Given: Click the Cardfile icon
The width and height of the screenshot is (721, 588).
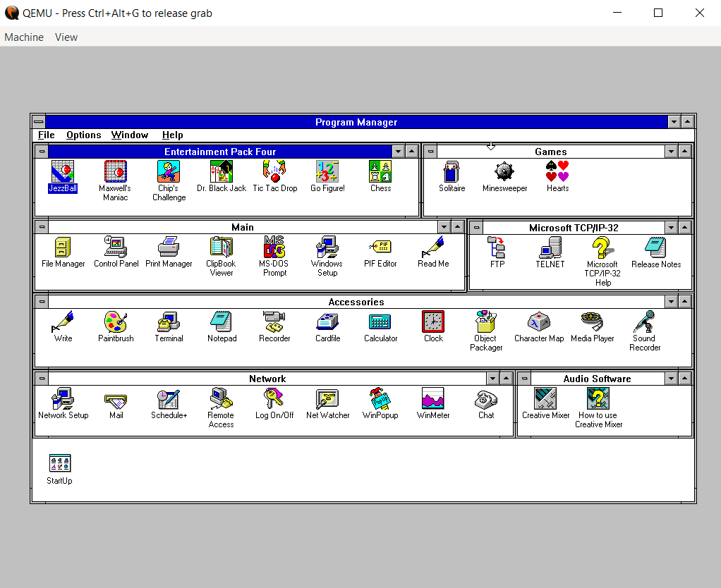Looking at the screenshot, I should pyautogui.click(x=327, y=321).
